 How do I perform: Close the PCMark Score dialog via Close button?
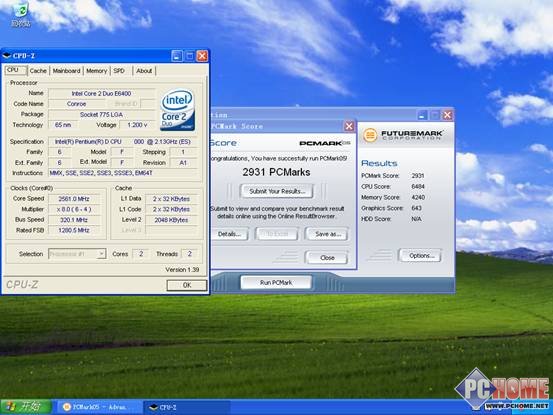tap(327, 258)
